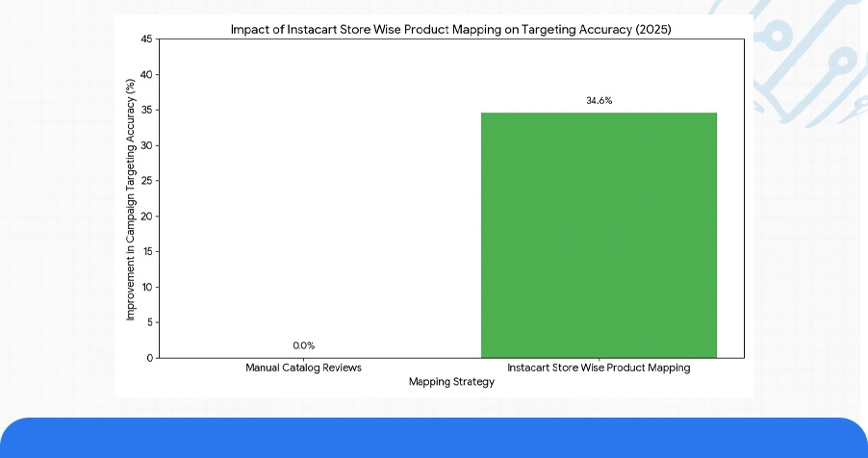Select the 'Instacart Store Wise Product Mapping' x-axis label
Image resolution: width=868 pixels, height=458 pixels.
click(x=599, y=368)
